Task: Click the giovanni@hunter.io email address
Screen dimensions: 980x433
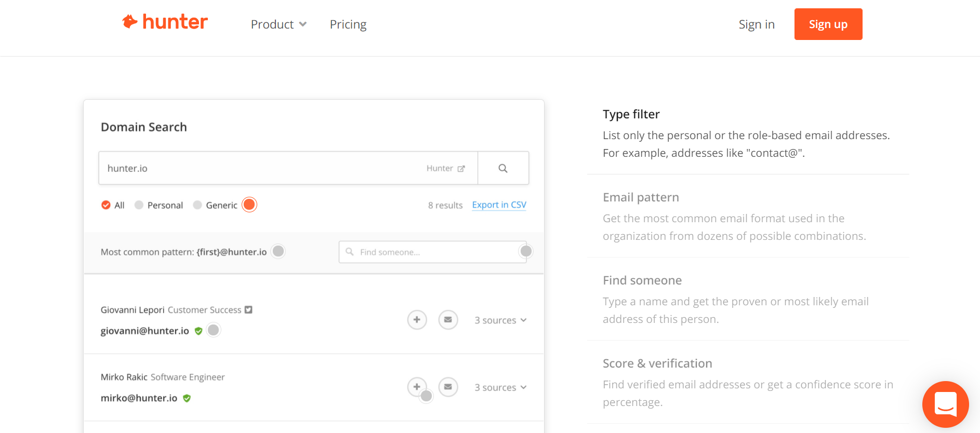Action: point(145,331)
